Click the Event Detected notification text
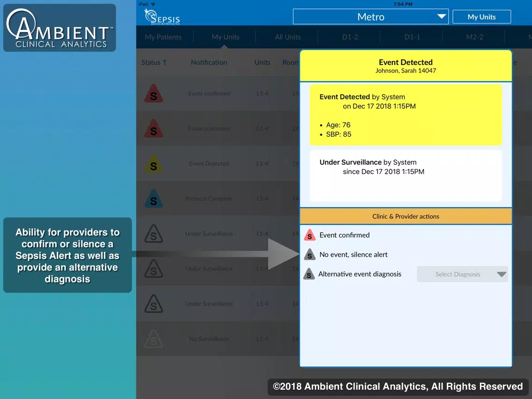The image size is (532, 399). [x=209, y=163]
